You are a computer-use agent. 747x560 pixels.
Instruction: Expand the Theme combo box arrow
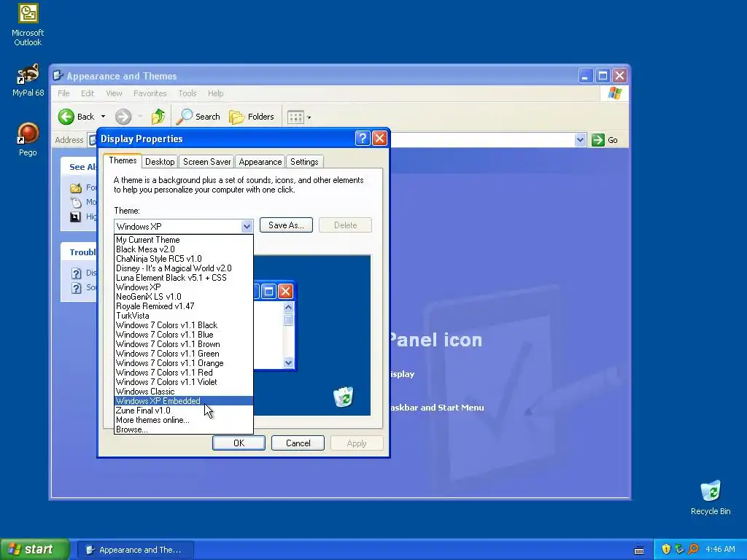pos(247,227)
